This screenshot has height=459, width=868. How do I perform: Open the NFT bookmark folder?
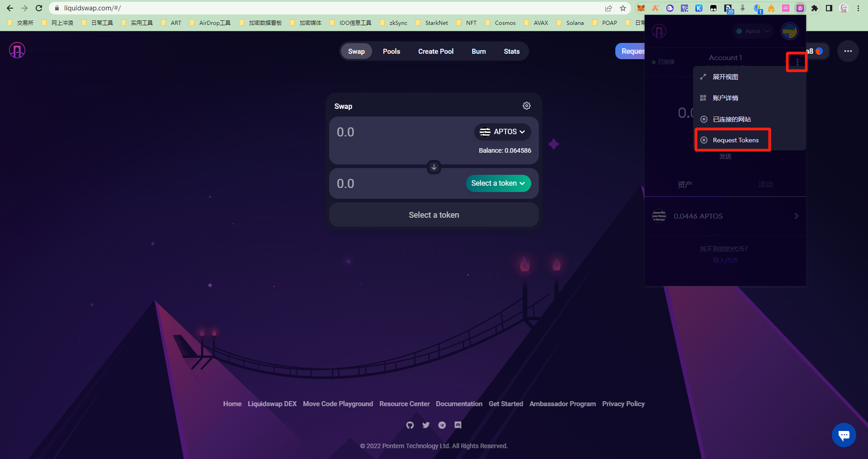[467, 23]
